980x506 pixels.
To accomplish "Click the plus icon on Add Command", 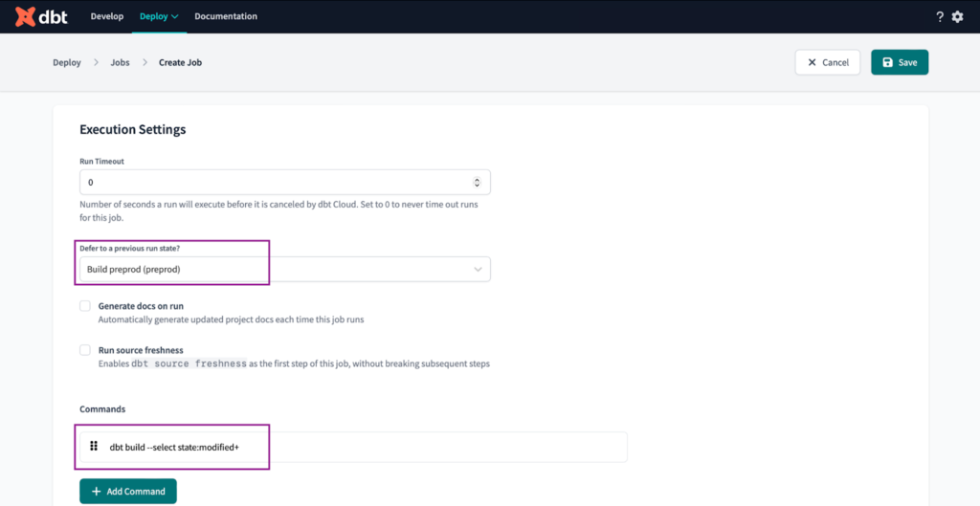I will coord(97,491).
